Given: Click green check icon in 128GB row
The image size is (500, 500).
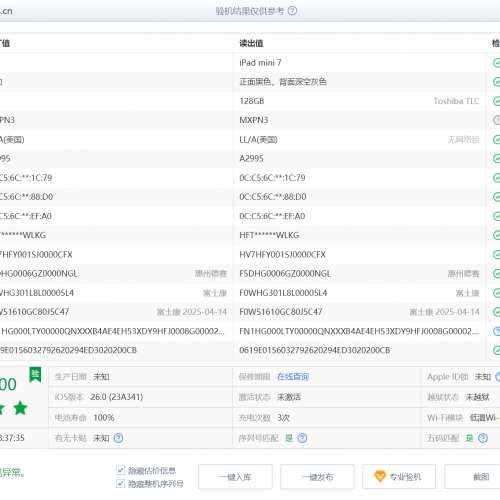Looking at the screenshot, I should pyautogui.click(x=496, y=101).
